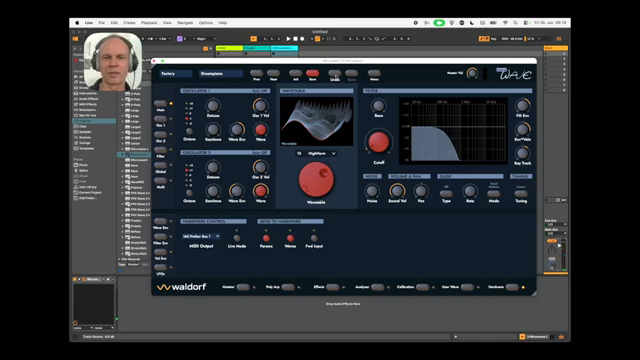Open the Dreampiano preset name field
This screenshot has height=360, width=640.
pyautogui.click(x=221, y=73)
